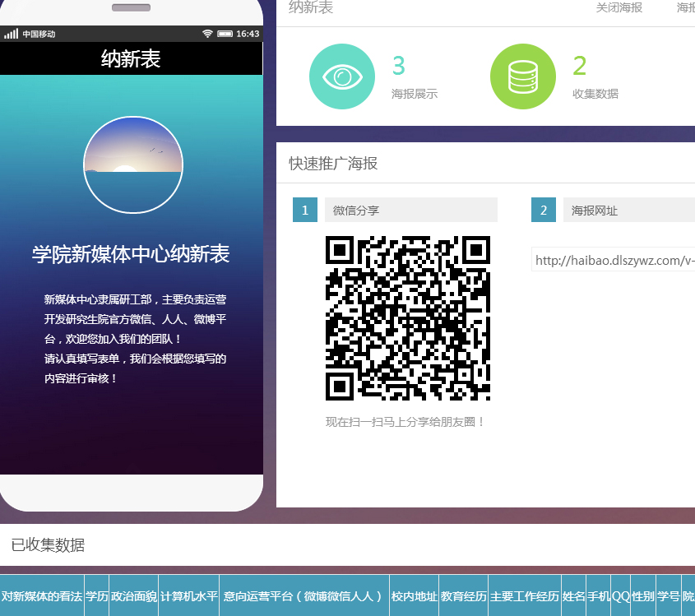Click the green database 收集数据 icon
This screenshot has height=616, width=695.
point(523,76)
